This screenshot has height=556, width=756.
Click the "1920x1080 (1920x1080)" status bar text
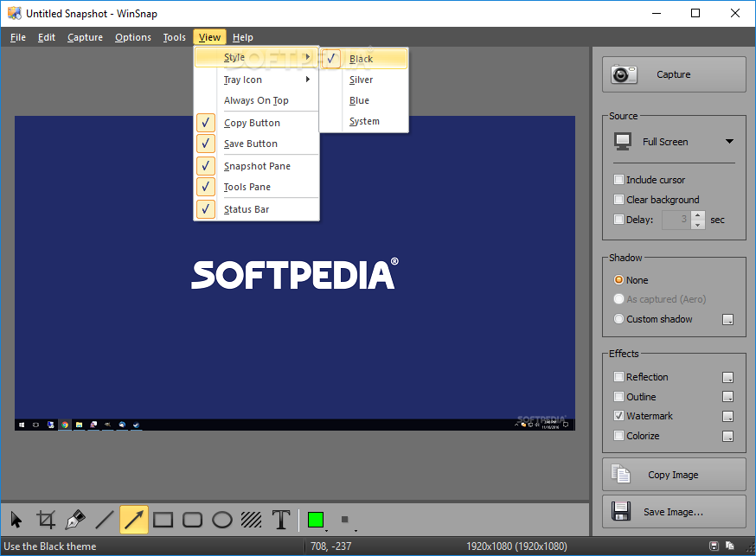pyautogui.click(x=516, y=546)
